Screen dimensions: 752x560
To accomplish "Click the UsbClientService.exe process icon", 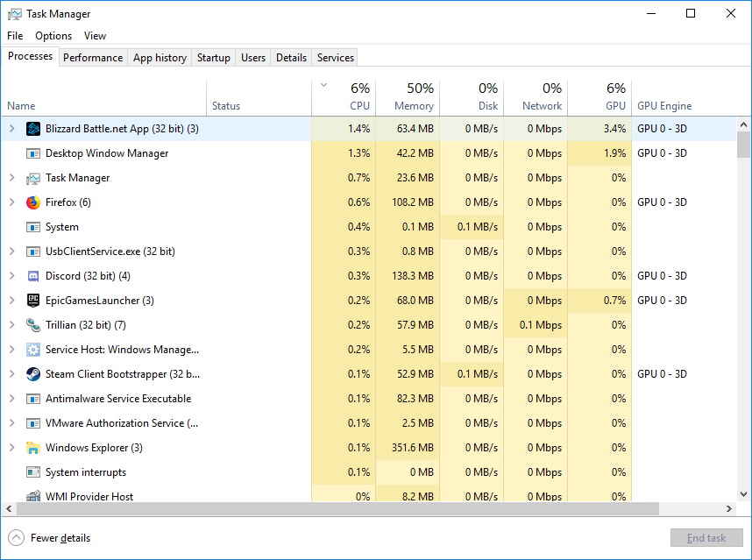I will pyautogui.click(x=33, y=252).
